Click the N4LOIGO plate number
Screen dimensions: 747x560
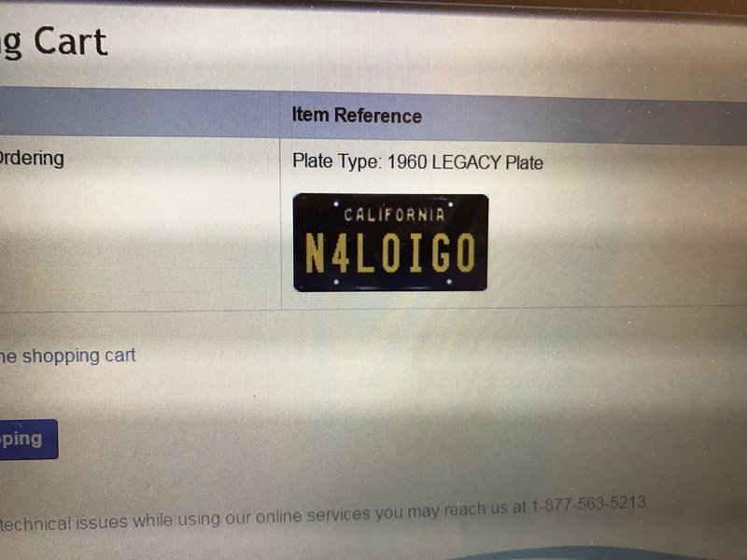390,253
